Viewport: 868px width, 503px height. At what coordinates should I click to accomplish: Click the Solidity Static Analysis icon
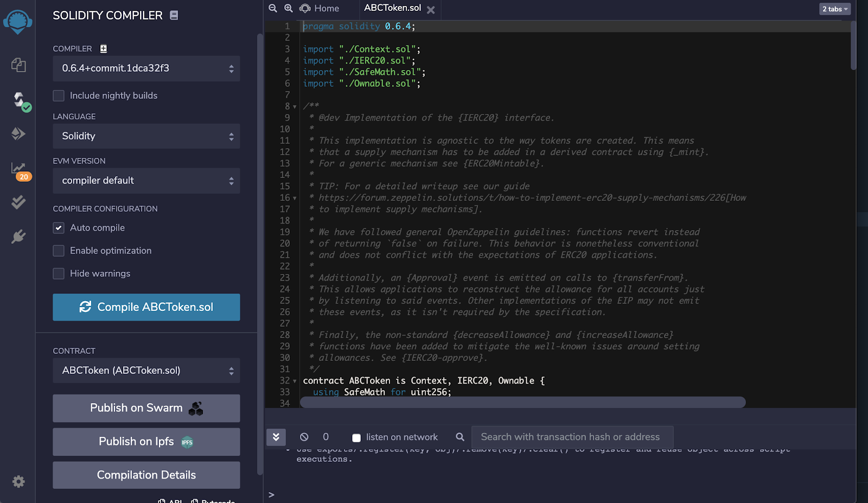pyautogui.click(x=18, y=169)
